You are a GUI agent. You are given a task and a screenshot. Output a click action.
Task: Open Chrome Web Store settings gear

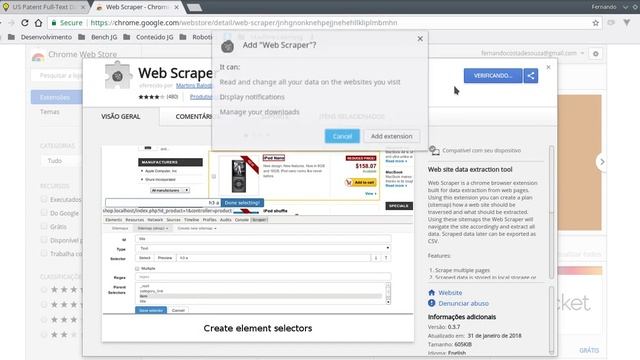click(596, 53)
